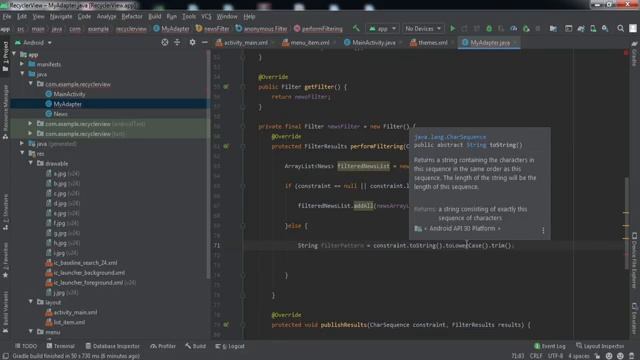
Task: Hide the Project panel with minus icon
Action: (204, 42)
